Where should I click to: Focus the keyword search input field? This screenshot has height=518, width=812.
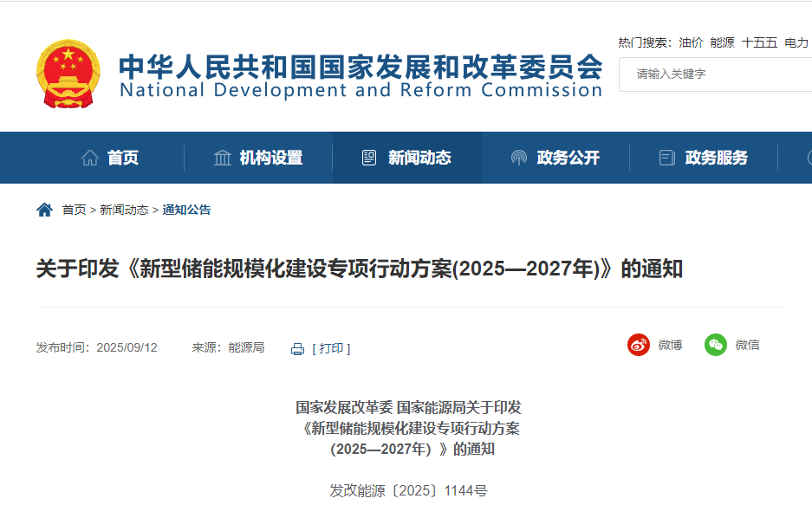(x=719, y=74)
